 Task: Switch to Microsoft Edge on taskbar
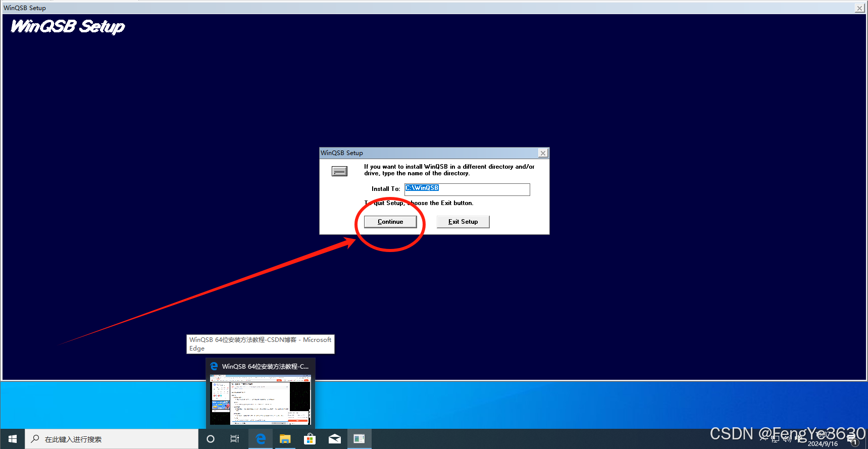[261, 439]
